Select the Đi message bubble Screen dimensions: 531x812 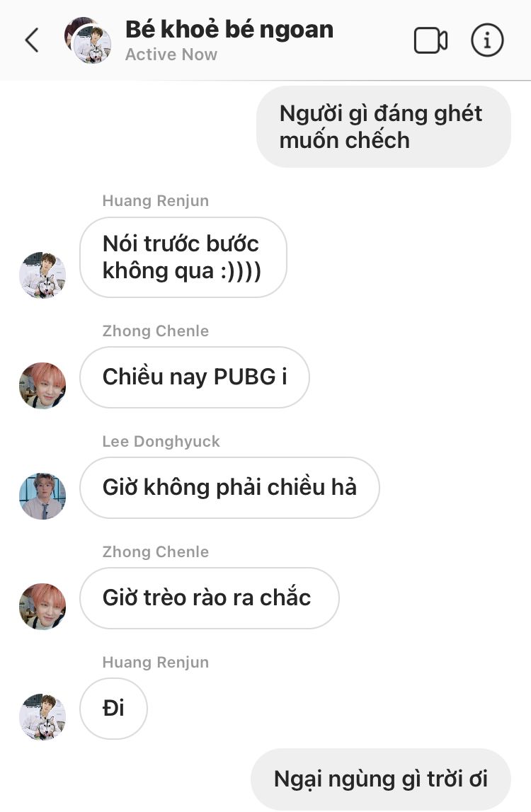pos(113,709)
